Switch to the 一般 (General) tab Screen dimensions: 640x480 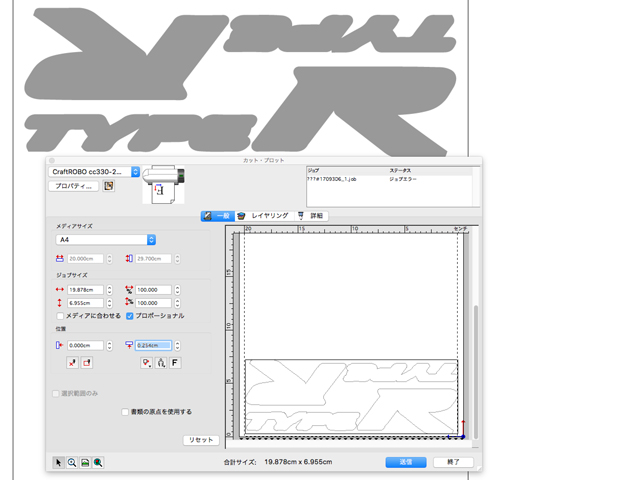[x=218, y=216]
